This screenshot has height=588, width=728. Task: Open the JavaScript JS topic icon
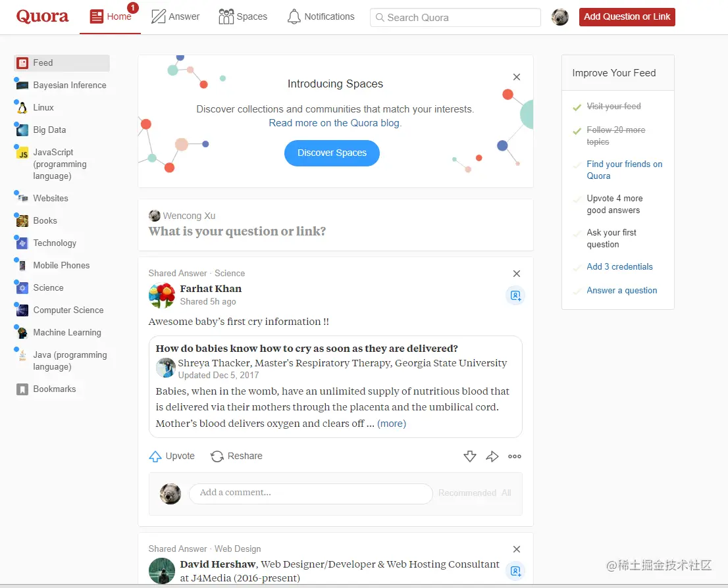22,153
